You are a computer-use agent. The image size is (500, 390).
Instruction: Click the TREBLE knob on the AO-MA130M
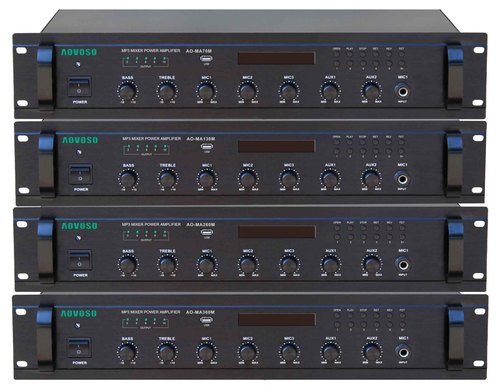pyautogui.click(x=168, y=179)
